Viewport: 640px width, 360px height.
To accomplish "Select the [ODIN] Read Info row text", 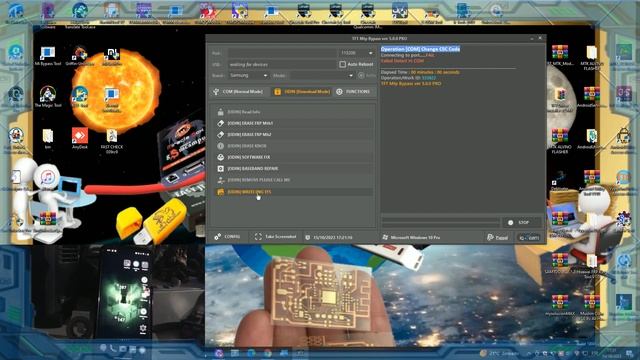I will [244, 112].
